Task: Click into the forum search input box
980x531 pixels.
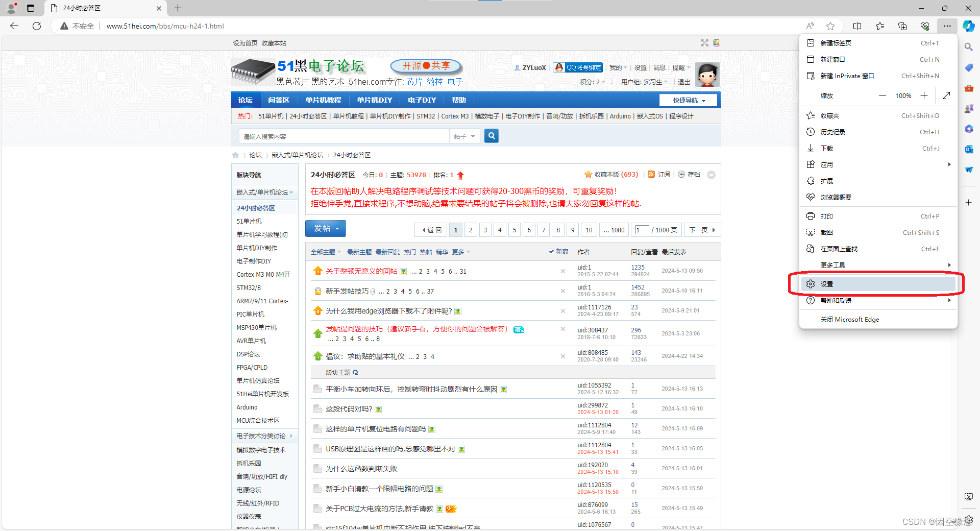Action: tap(345, 136)
